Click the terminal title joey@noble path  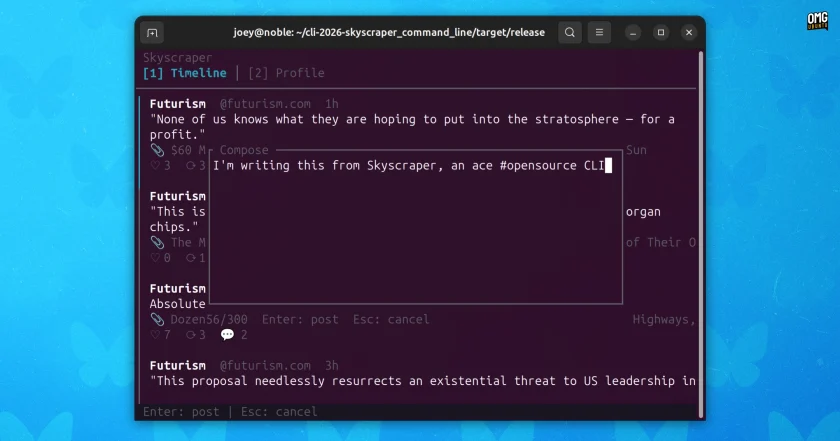(x=389, y=33)
